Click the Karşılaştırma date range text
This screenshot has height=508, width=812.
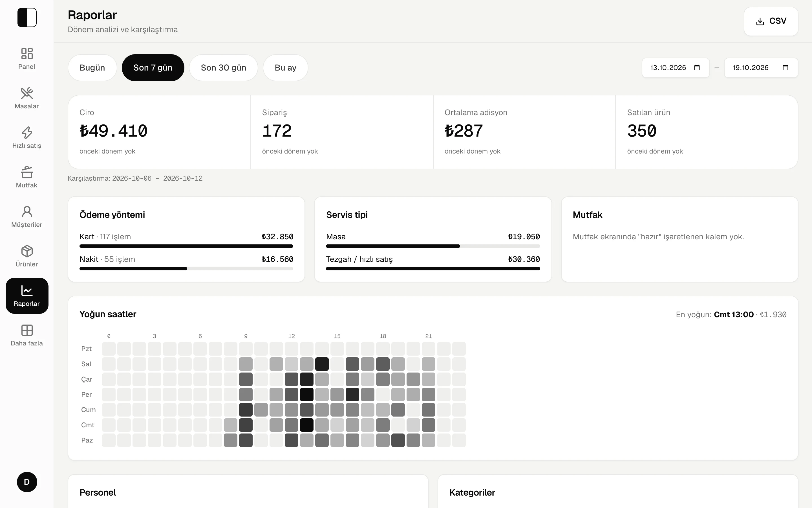click(x=135, y=178)
